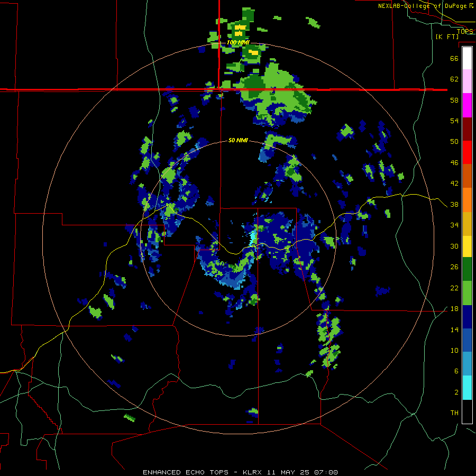The width and height of the screenshot is (476, 476).
Task: Click the '50 NMI' range ring label
Action: [x=238, y=140]
